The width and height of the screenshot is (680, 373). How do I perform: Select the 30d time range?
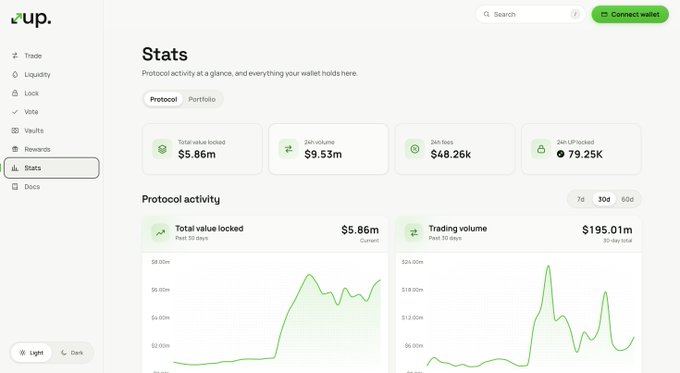coord(604,200)
